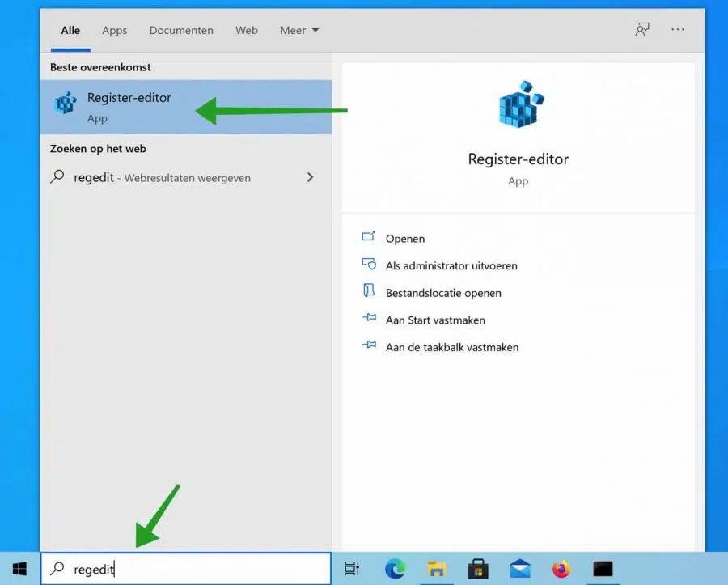Screen dimensions: 728x585
Task: Click the shield icon for Als administrator uitvoeren
Action: (x=369, y=264)
